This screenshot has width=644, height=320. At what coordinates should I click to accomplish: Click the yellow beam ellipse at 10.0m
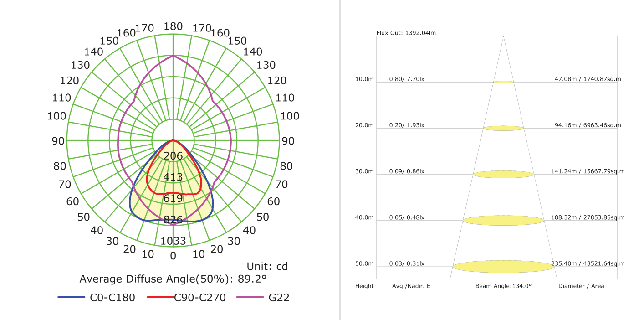pos(503,82)
